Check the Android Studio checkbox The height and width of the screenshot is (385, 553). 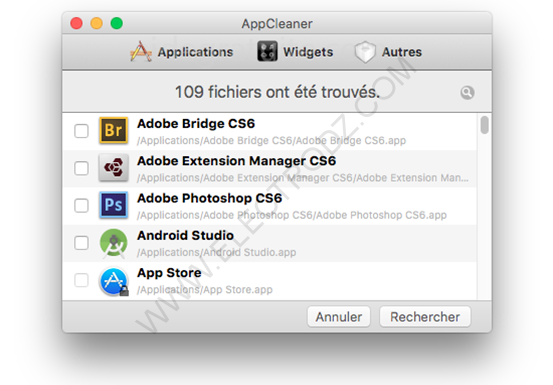(81, 243)
